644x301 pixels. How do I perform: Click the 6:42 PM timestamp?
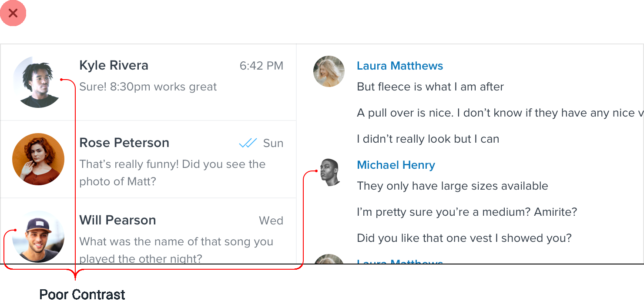pos(261,66)
